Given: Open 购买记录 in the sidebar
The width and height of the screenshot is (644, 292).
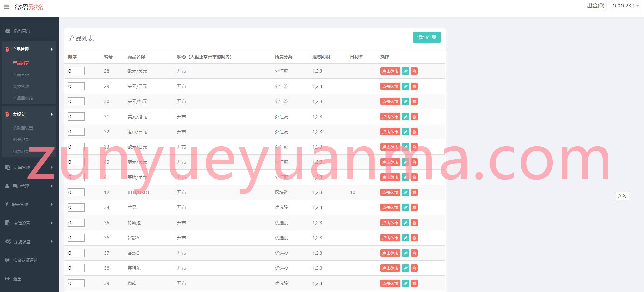Looking at the screenshot, I should pos(21,139).
